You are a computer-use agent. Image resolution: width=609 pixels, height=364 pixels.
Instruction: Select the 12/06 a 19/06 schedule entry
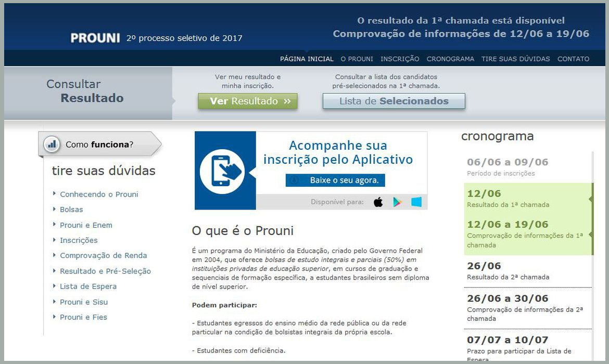527,234
